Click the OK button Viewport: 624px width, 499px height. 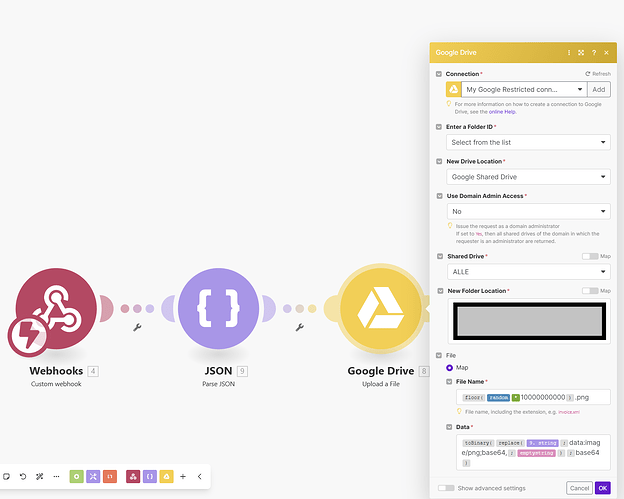coord(603,488)
